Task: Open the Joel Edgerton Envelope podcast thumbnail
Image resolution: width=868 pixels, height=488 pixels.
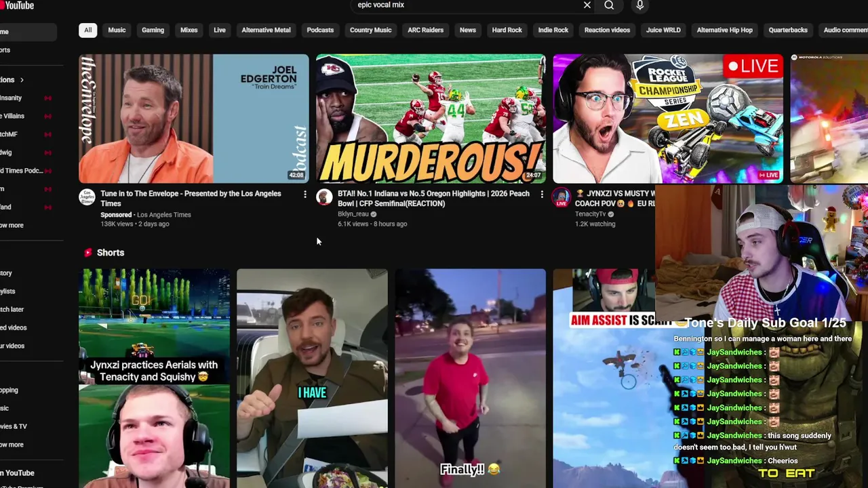Action: coord(193,119)
